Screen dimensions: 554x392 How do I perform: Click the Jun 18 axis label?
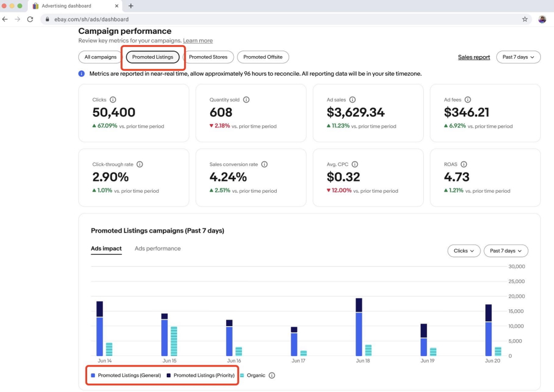click(x=363, y=360)
